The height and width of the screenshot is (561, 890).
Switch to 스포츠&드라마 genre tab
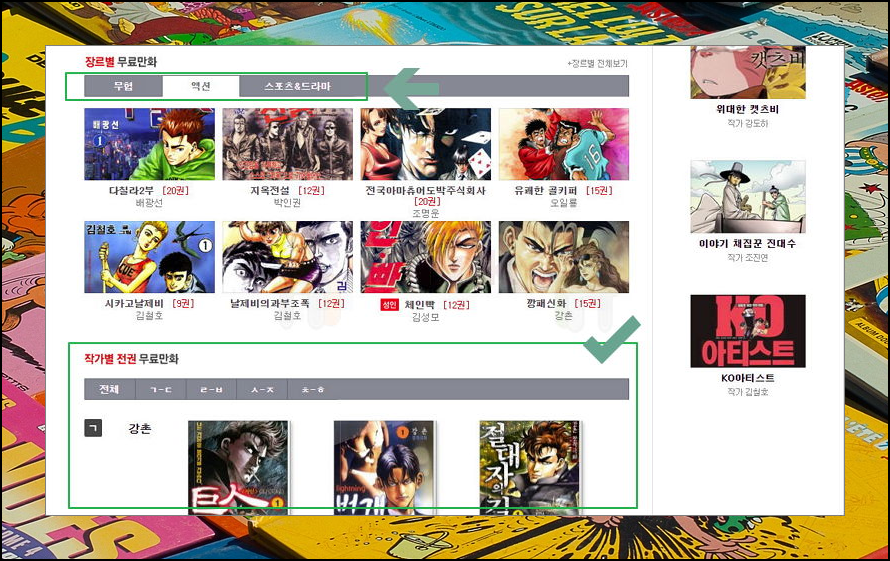297,86
